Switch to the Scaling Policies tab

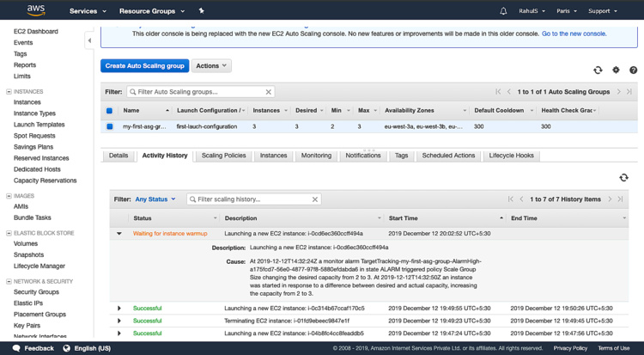(x=223, y=156)
